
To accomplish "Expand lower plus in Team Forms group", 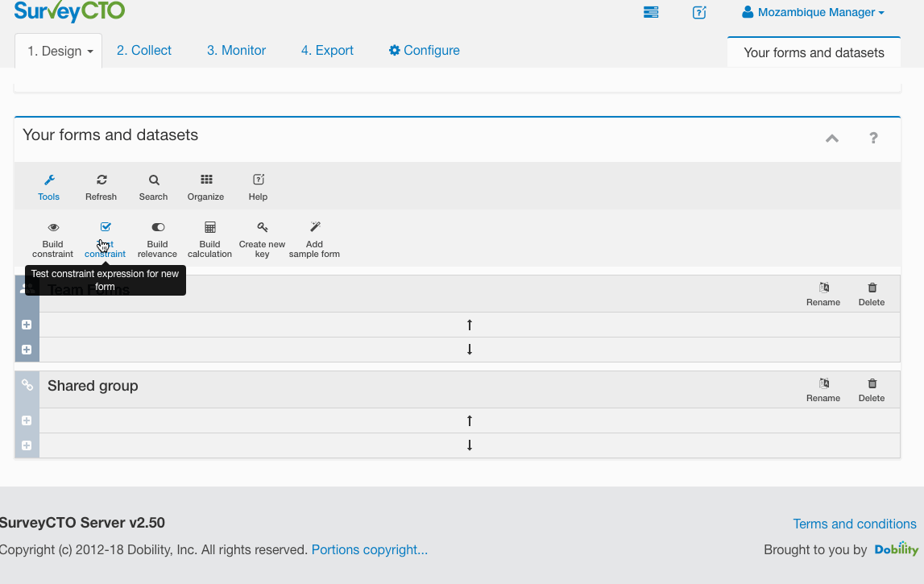I will 27,350.
